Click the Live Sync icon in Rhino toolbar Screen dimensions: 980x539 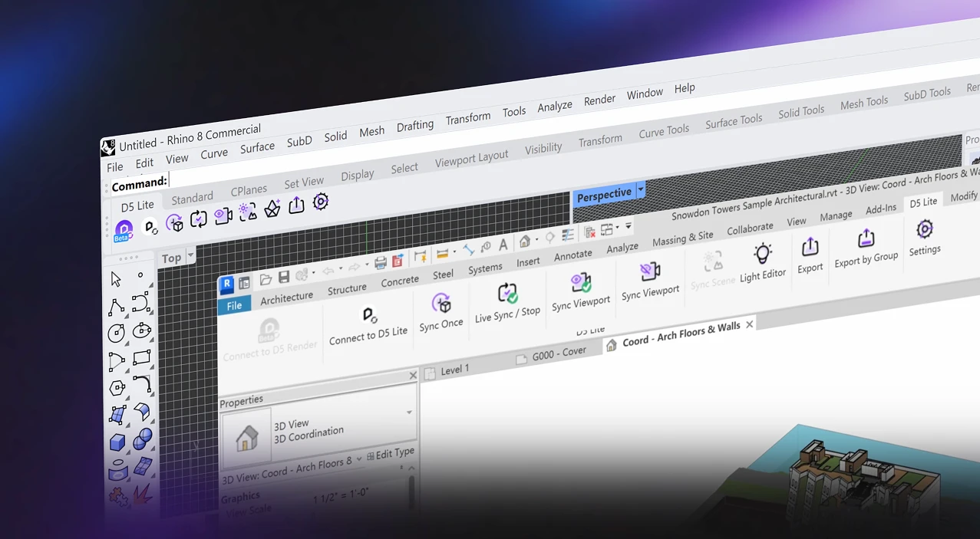click(199, 219)
